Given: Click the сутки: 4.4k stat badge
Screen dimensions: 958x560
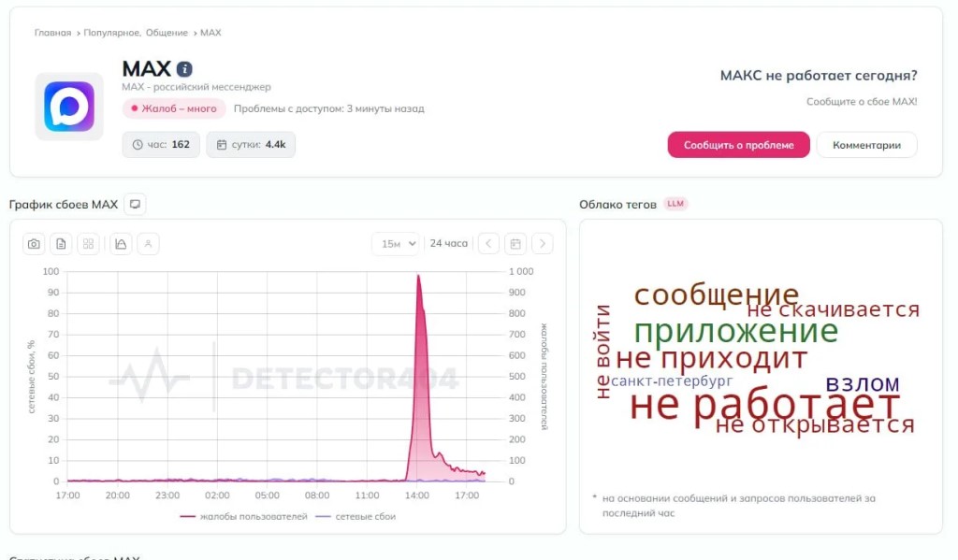Looking at the screenshot, I should [251, 145].
